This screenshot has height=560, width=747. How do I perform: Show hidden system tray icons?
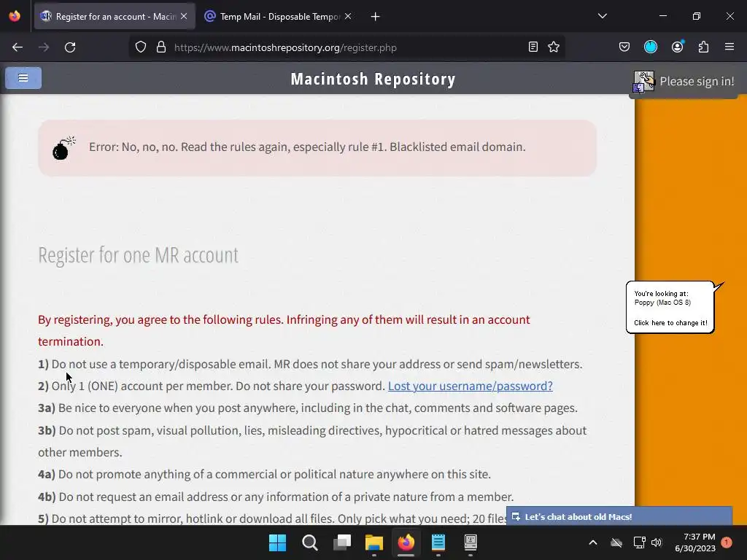click(x=593, y=542)
